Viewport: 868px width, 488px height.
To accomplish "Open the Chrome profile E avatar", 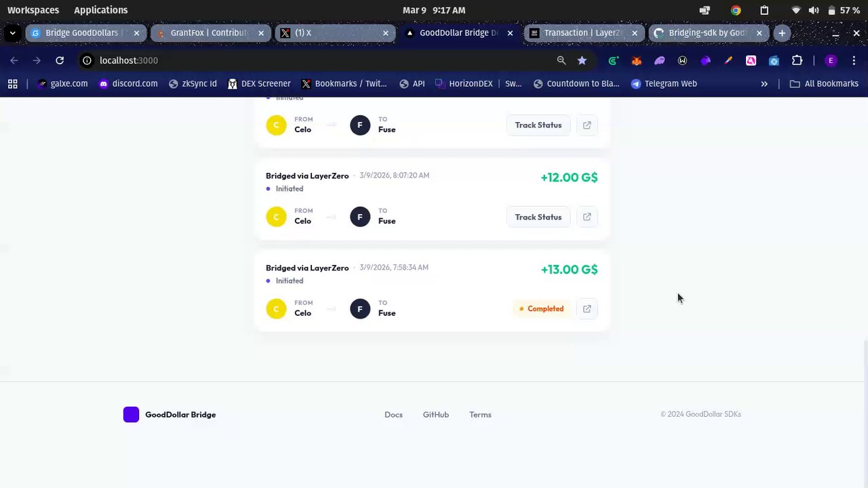I will pyautogui.click(x=831, y=60).
